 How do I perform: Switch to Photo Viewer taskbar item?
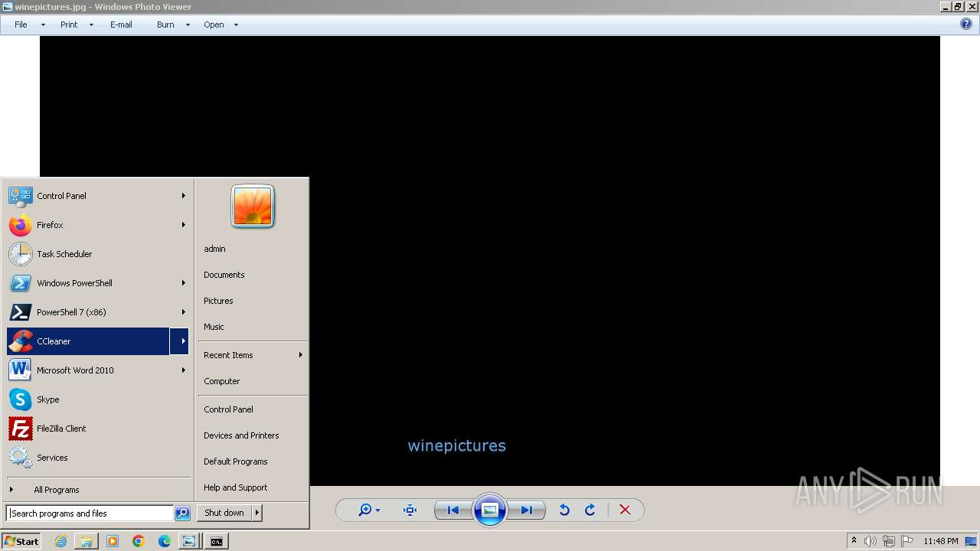[188, 541]
